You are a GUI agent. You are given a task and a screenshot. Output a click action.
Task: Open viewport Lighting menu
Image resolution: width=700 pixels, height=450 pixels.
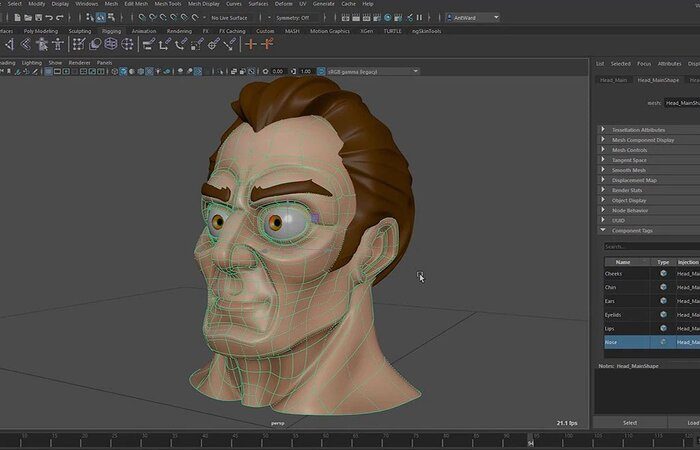coord(32,62)
